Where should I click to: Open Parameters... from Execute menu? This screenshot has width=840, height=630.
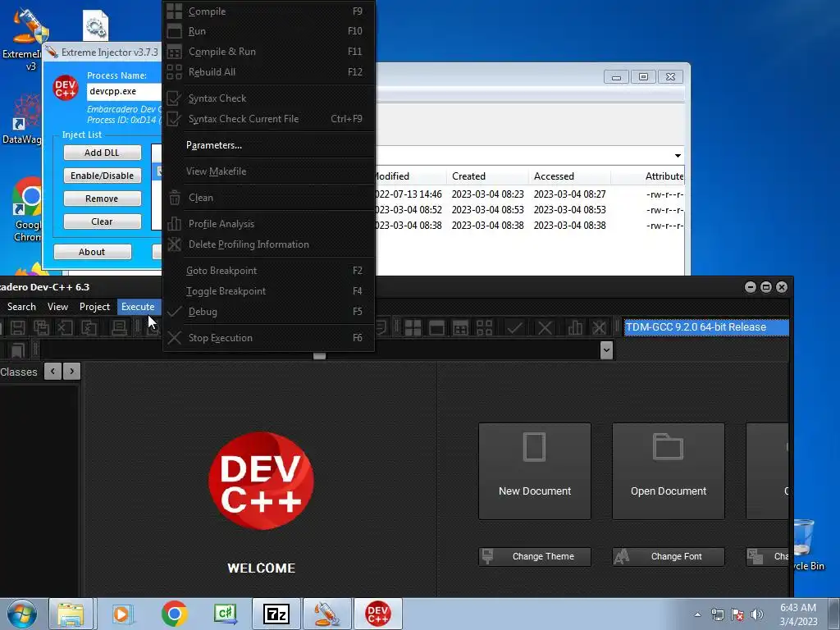click(268, 145)
